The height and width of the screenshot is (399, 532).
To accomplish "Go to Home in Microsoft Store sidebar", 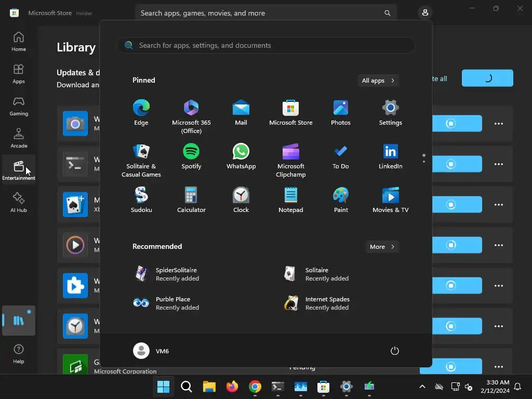I will tap(19, 42).
